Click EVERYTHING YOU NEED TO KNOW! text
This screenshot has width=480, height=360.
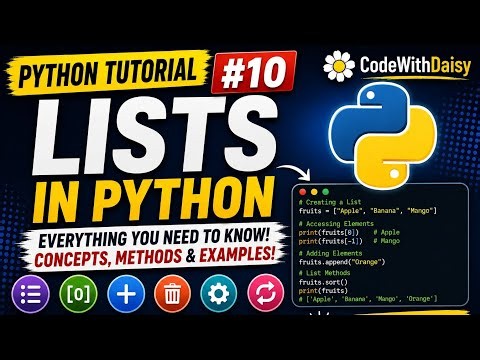coord(154,238)
